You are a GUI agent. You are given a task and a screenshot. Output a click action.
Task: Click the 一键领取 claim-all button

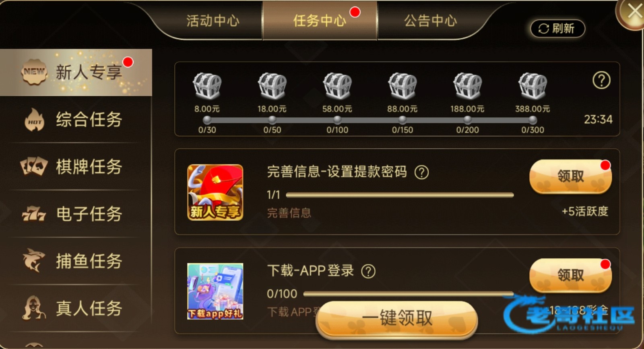(x=397, y=318)
